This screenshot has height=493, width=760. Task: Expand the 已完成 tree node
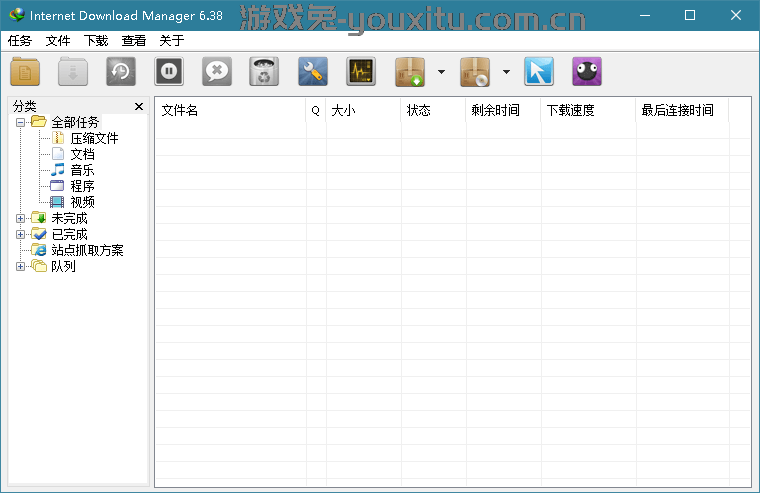(20, 234)
